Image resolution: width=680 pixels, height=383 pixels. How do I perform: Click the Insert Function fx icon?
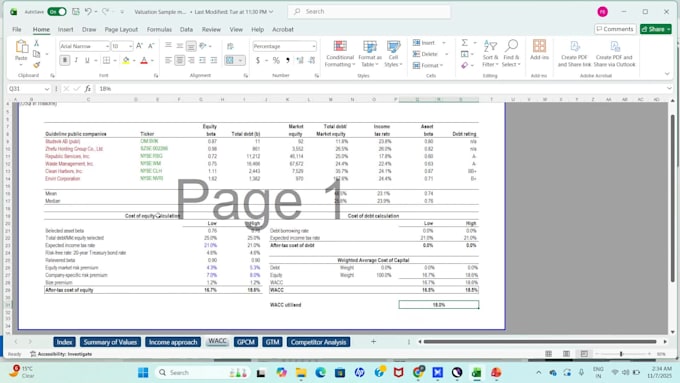(x=88, y=88)
